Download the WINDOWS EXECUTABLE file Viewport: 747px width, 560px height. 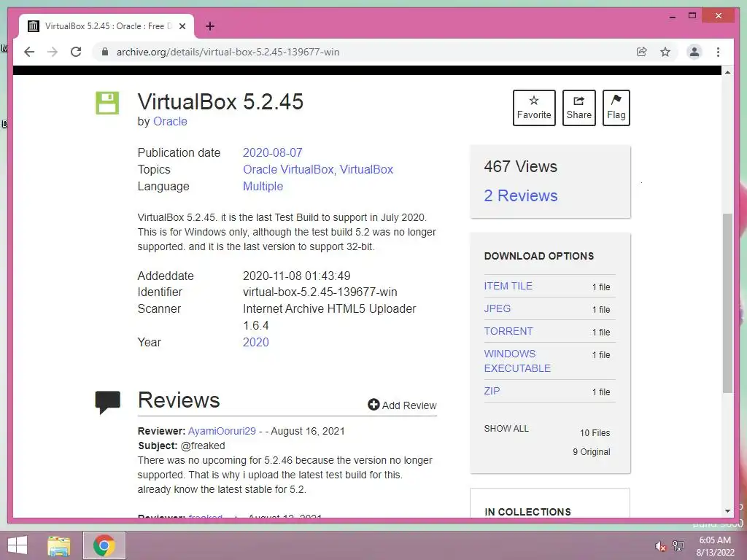pos(517,361)
